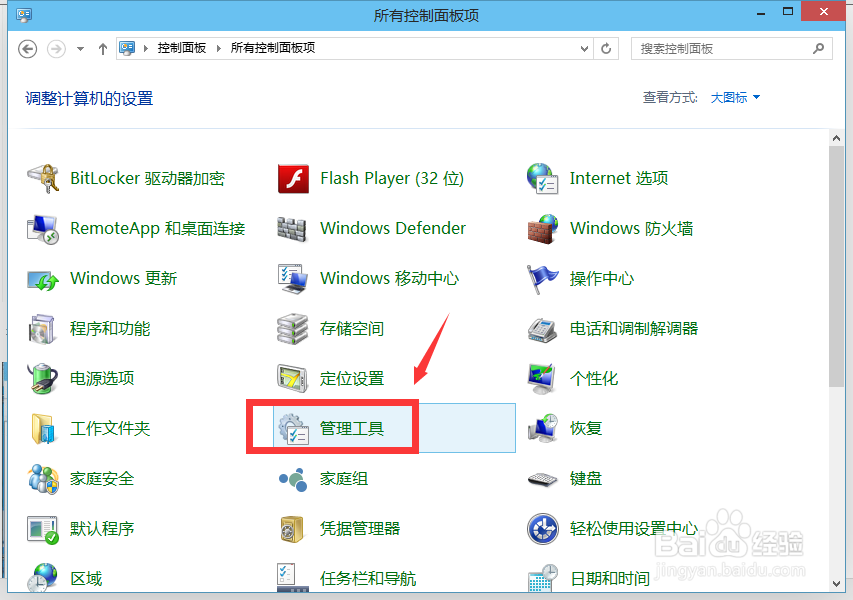Open the Flash Player (32 位) icon
The height and width of the screenshot is (600, 853).
tap(293, 178)
